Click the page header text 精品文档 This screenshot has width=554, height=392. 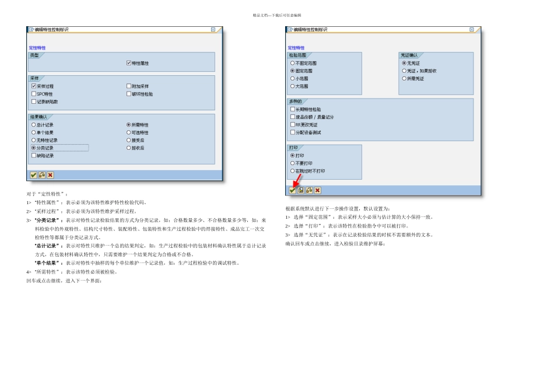click(x=260, y=15)
